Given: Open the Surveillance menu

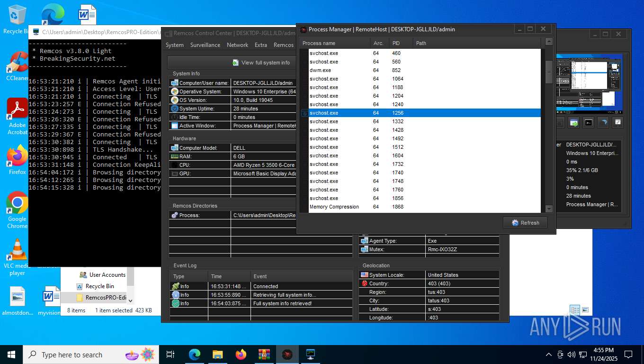Looking at the screenshot, I should pyautogui.click(x=205, y=45).
